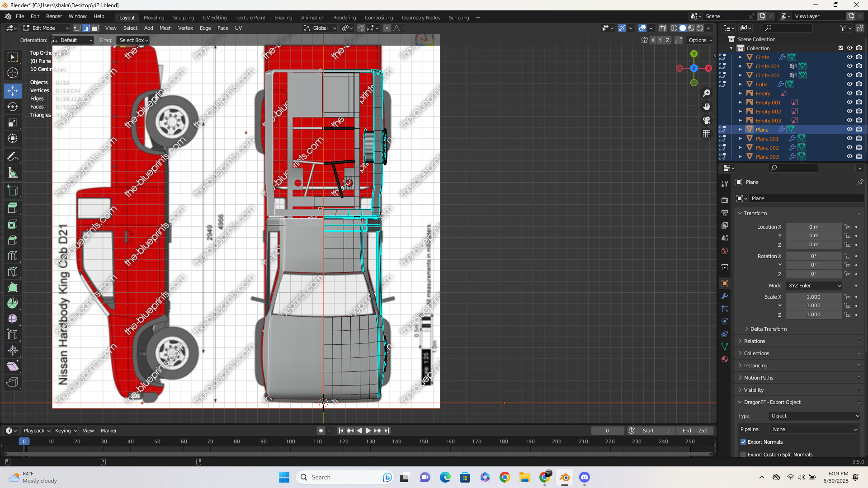This screenshot has height=488, width=868.
Task: Open File Explorer from taskbar
Action: click(x=524, y=477)
